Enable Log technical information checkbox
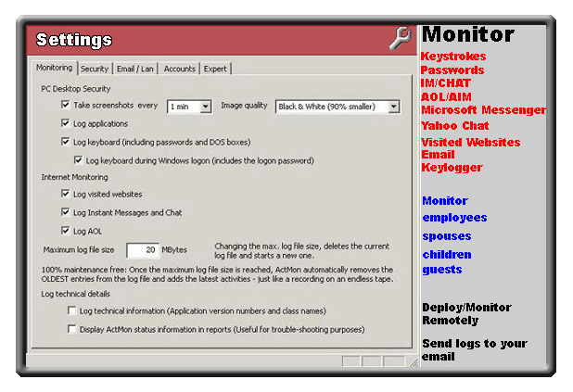Viewport: 573px width, 392px height. 72,310
